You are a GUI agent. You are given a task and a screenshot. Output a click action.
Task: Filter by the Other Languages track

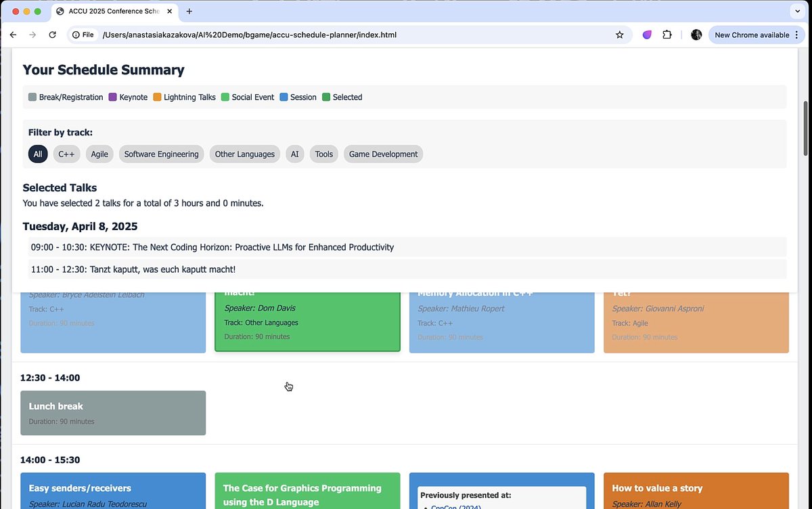[x=245, y=154]
